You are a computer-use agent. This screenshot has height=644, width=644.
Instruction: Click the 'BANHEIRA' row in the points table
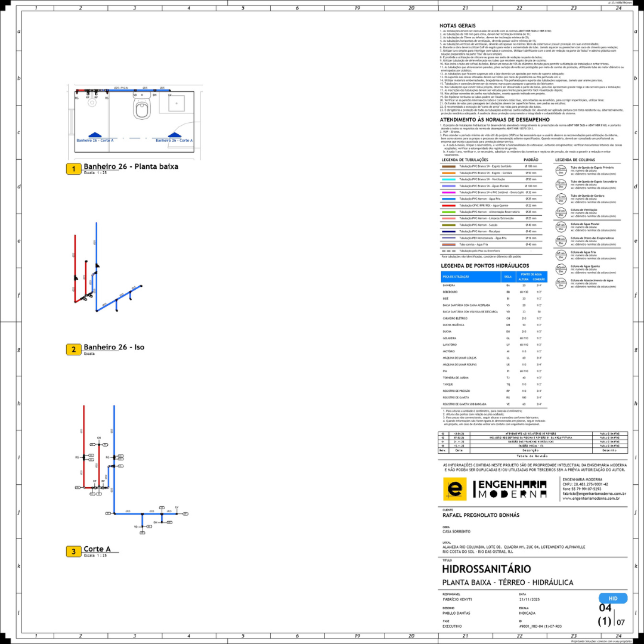click(494, 286)
